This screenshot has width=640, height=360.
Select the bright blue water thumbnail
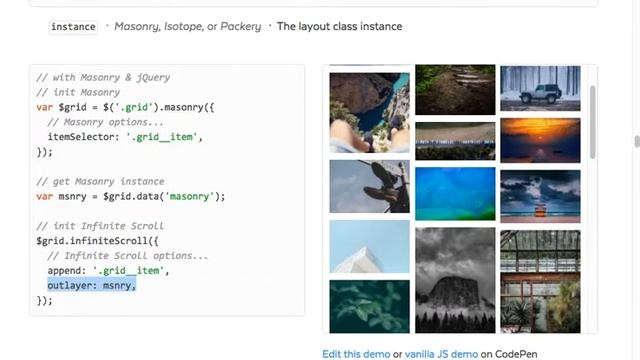[x=455, y=193]
